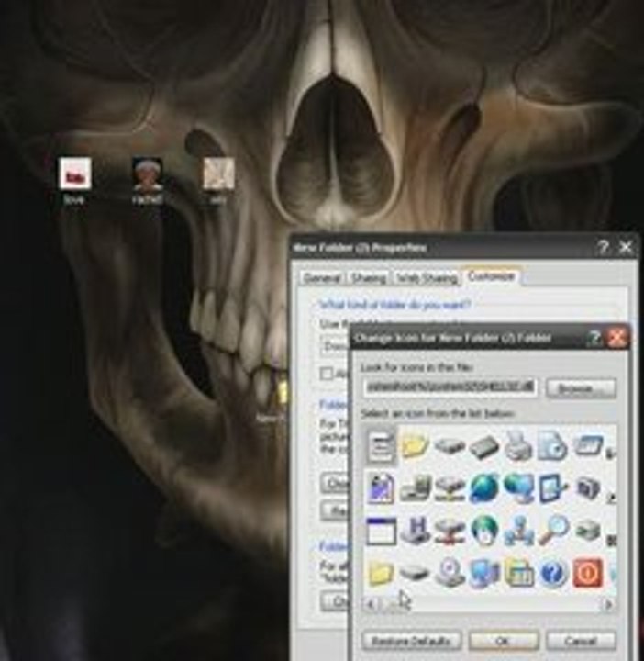Select the purple document icon
This screenshot has width=644, height=661.
point(382,488)
